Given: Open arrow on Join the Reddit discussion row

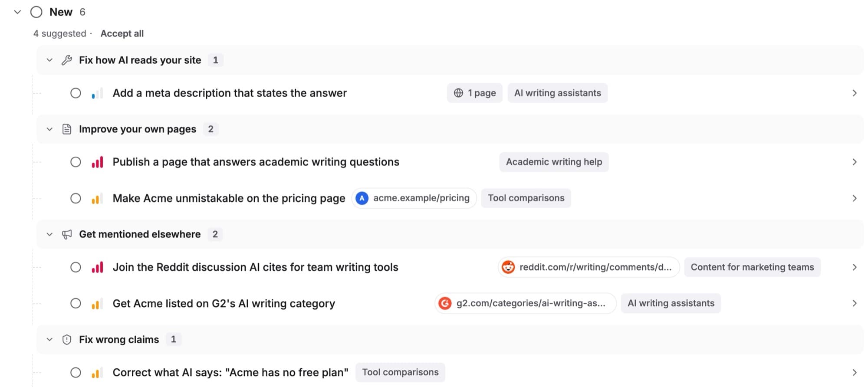Looking at the screenshot, I should click(x=854, y=267).
